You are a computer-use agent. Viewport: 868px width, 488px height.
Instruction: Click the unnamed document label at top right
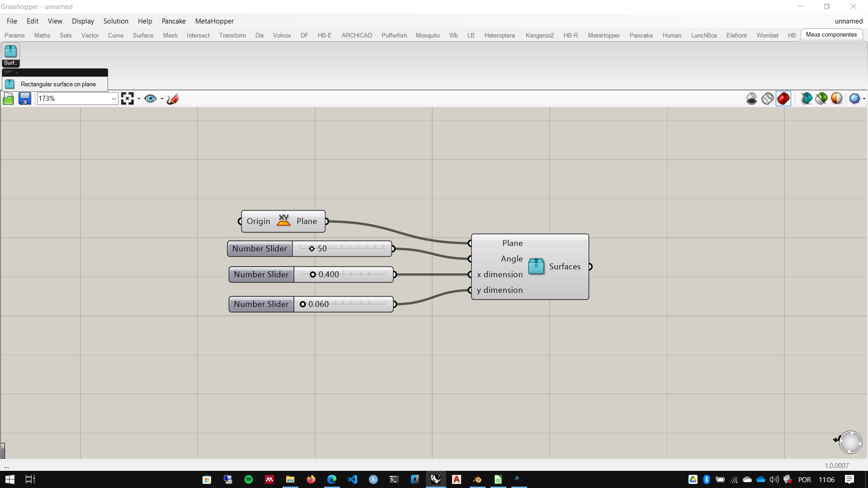(849, 21)
